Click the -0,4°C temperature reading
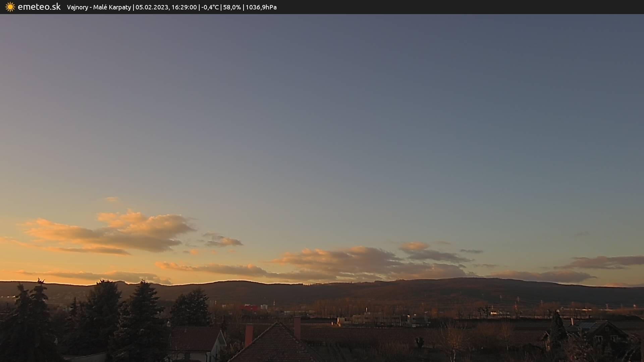This screenshot has height=362, width=644. [x=210, y=7]
